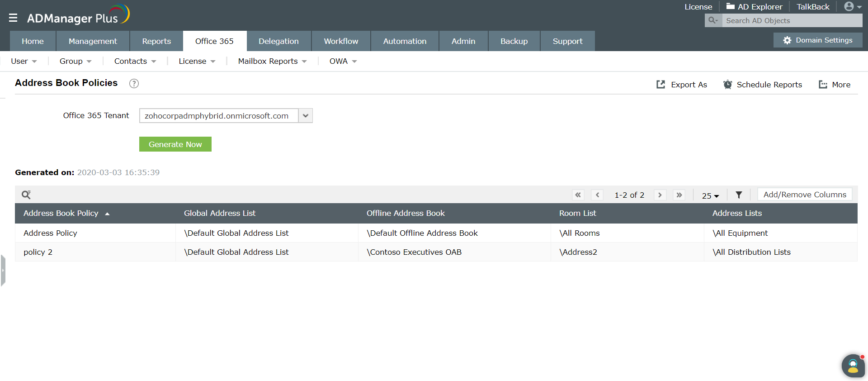Expand the License submenu dropdown
Image resolution: width=868 pixels, height=381 pixels.
tap(197, 61)
